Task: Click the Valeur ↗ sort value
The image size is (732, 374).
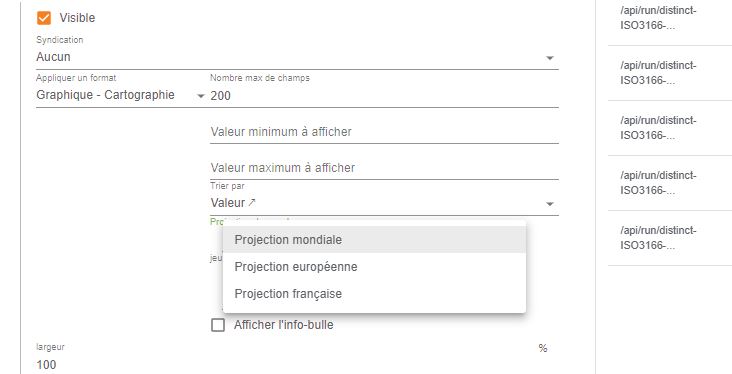Action: pyautogui.click(x=233, y=203)
